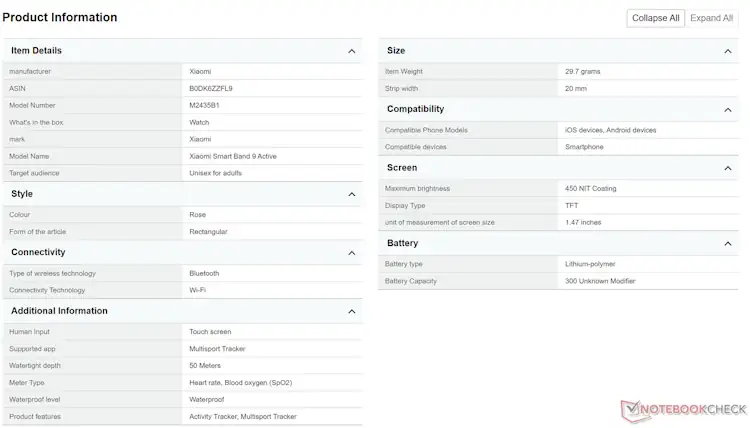This screenshot has height=428, width=750.
Task: Click the Product Information title
Action: pos(60,17)
